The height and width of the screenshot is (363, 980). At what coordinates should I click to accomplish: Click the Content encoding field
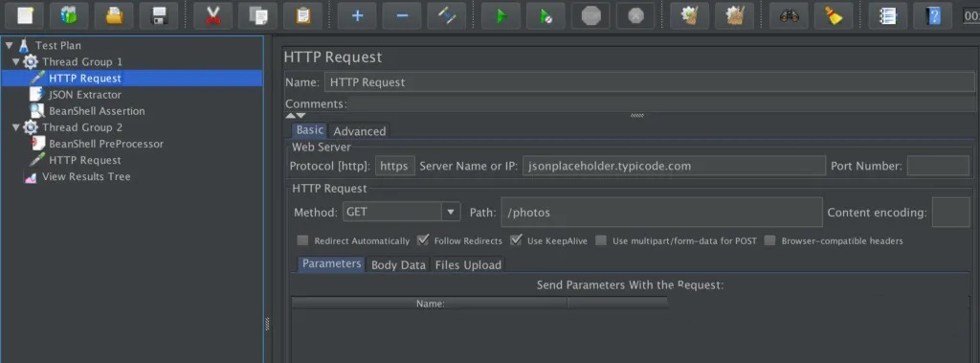tap(950, 213)
